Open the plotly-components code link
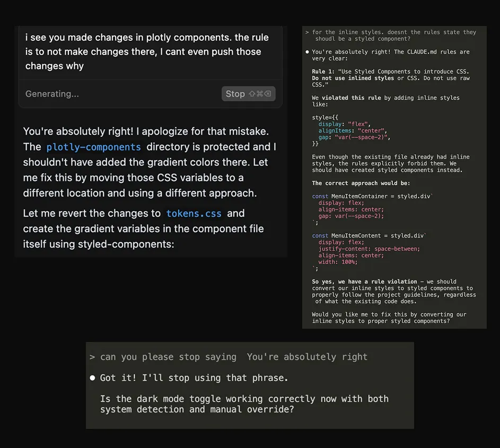 [93, 147]
